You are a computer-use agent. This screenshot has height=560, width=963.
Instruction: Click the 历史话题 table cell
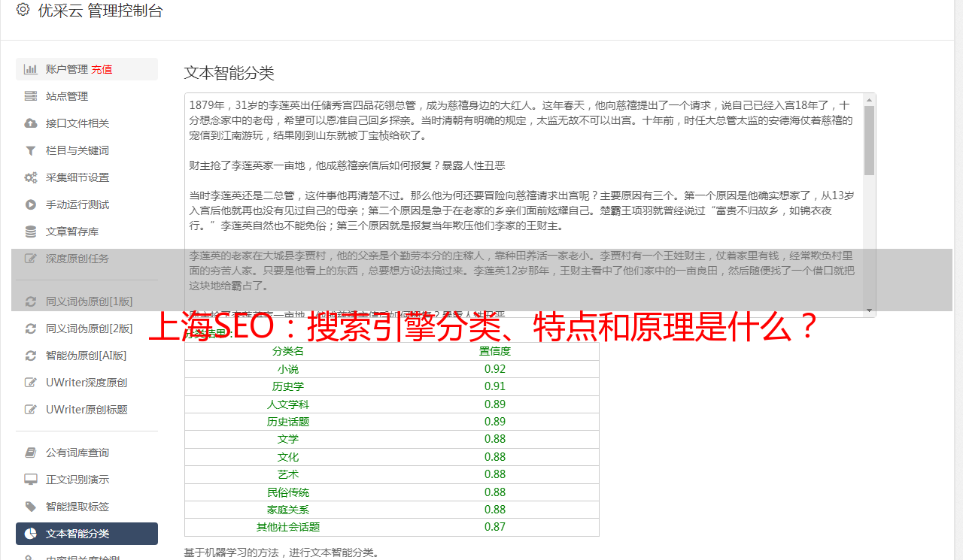[x=288, y=422]
